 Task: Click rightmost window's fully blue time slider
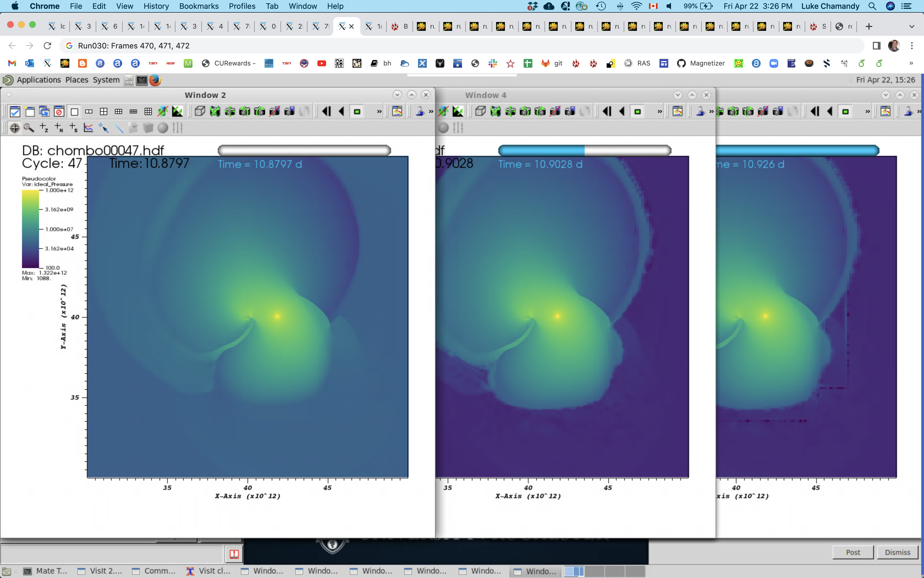click(x=798, y=150)
